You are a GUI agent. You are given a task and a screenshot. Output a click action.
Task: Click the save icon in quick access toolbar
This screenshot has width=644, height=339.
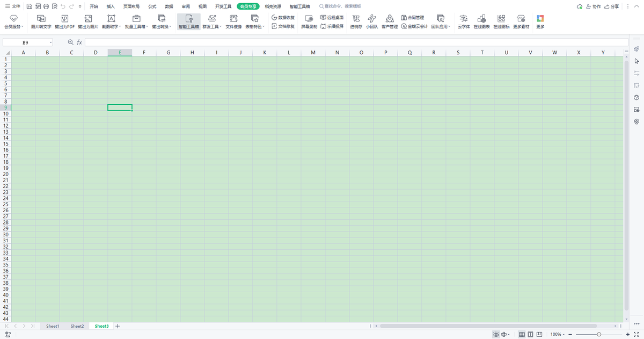[29, 6]
